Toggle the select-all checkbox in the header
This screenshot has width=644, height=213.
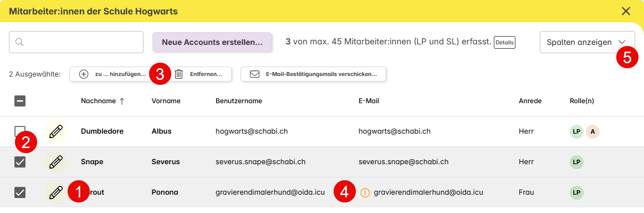[20, 101]
